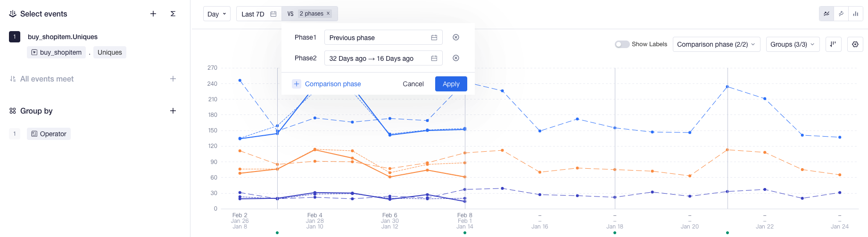Screen dimensions: 868x237
Task: Click the Apply button
Action: coord(451,84)
